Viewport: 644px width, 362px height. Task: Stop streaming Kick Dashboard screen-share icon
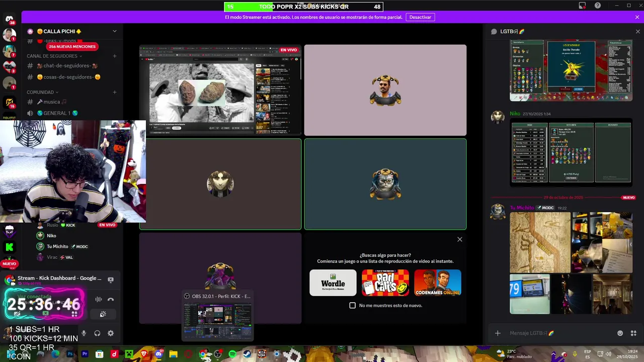[x=111, y=280]
